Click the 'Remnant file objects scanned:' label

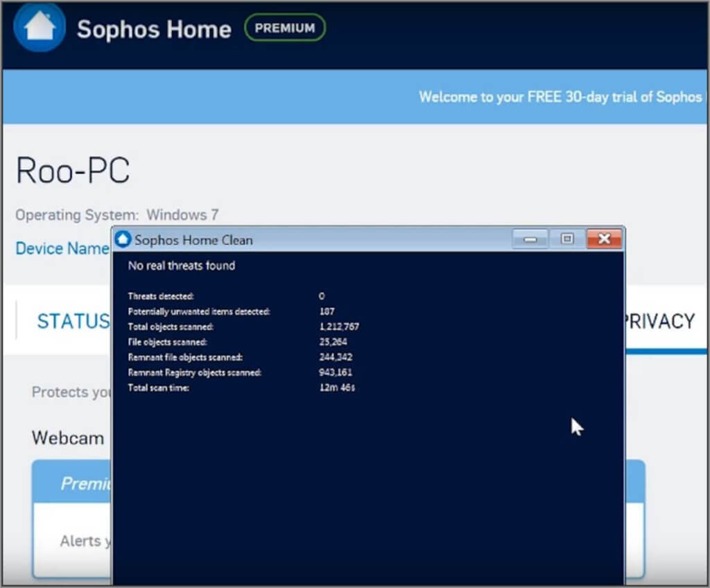click(x=185, y=357)
